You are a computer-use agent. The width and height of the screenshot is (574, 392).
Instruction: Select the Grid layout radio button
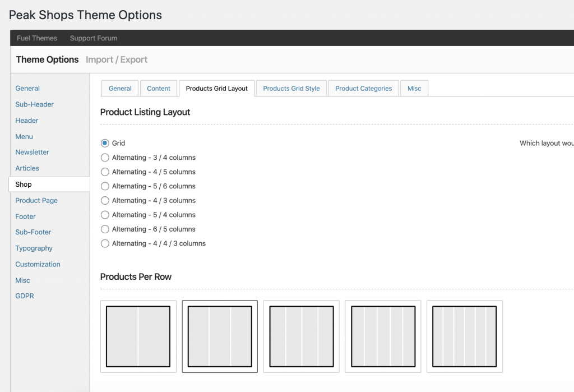(x=105, y=144)
